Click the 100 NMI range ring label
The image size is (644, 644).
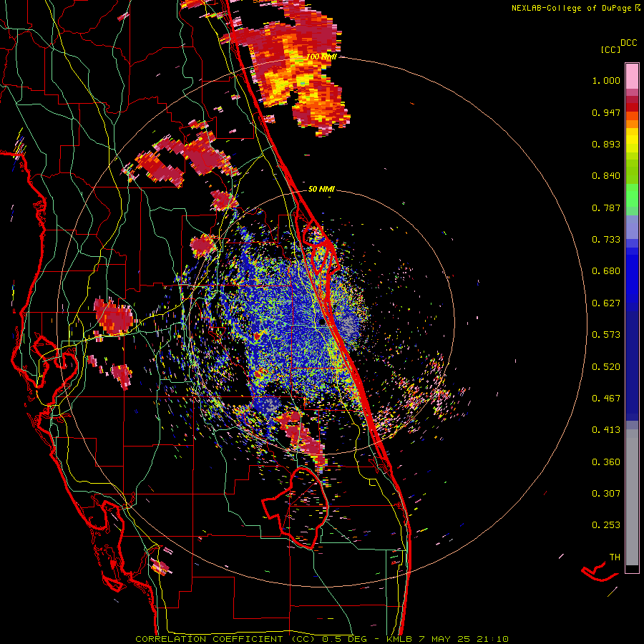(x=321, y=57)
